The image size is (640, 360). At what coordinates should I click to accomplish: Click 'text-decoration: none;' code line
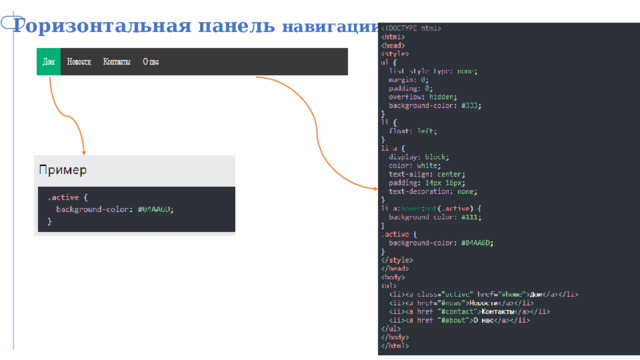(x=433, y=191)
